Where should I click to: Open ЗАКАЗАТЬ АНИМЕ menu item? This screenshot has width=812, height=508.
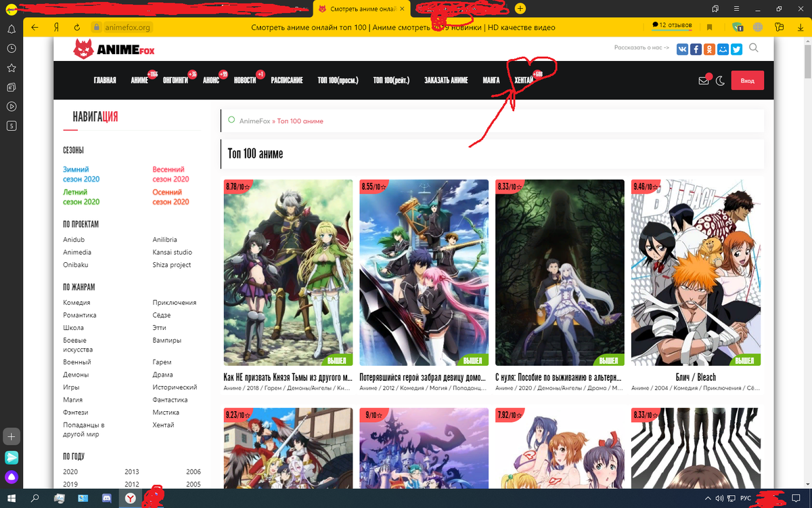pos(446,80)
